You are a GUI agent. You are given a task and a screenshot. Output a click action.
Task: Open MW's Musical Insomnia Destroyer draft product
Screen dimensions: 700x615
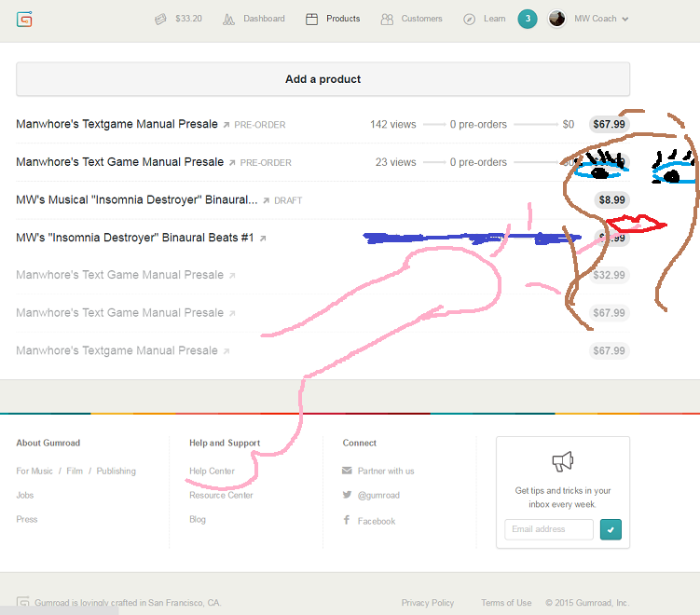tap(137, 200)
